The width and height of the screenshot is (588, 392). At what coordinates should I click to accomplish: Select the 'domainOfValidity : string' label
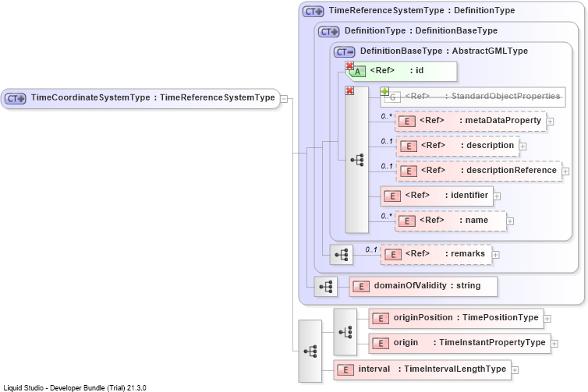(x=427, y=285)
